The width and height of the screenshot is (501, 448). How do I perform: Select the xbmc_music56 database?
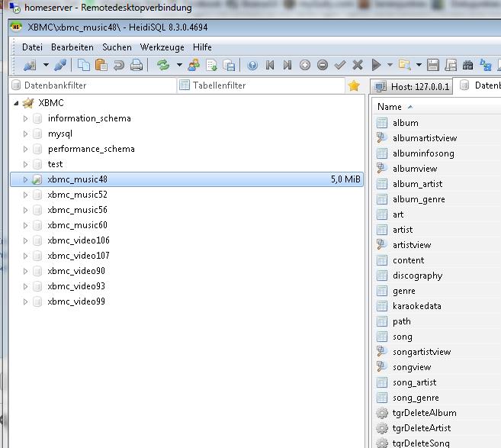tap(77, 210)
